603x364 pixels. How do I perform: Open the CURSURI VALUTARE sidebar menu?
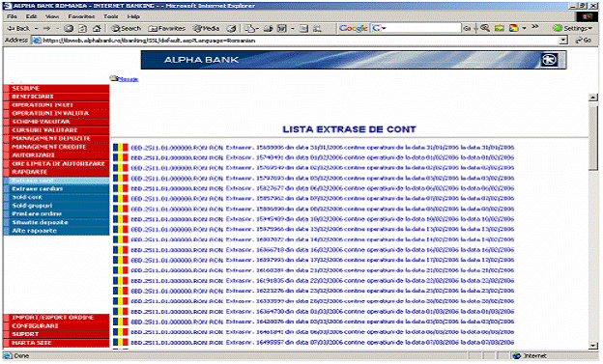coord(56,130)
